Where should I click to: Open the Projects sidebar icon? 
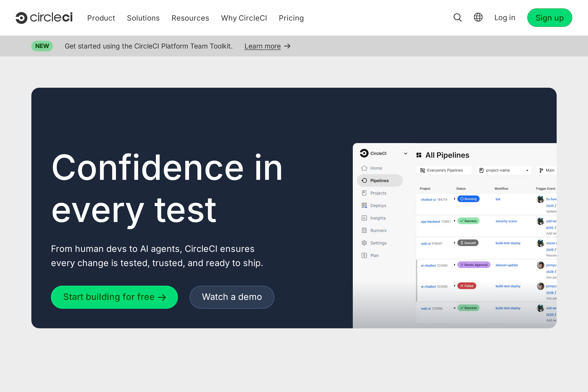pos(364,193)
